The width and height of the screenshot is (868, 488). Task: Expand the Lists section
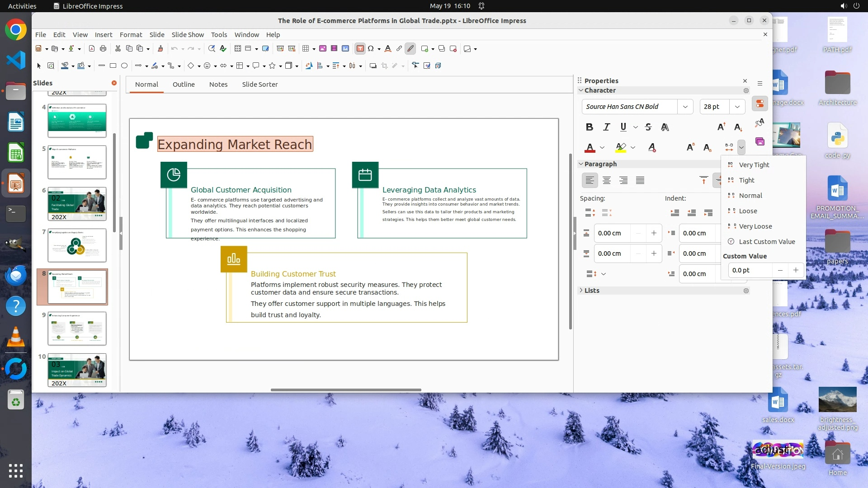click(591, 291)
